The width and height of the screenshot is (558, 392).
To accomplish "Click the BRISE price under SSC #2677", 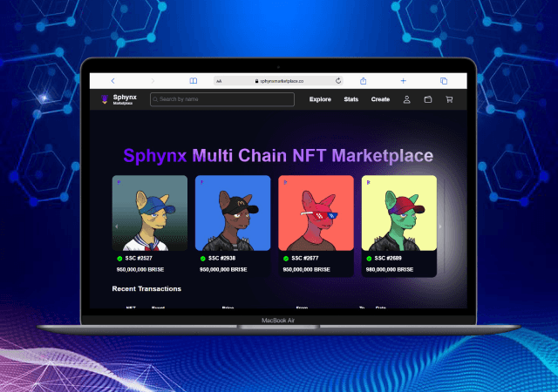I will tap(306, 270).
